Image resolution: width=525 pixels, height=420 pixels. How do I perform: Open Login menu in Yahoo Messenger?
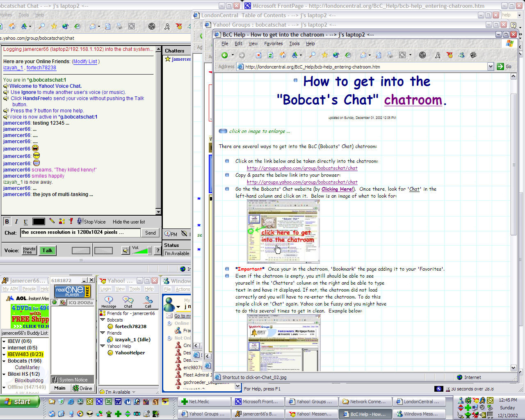coord(106,289)
